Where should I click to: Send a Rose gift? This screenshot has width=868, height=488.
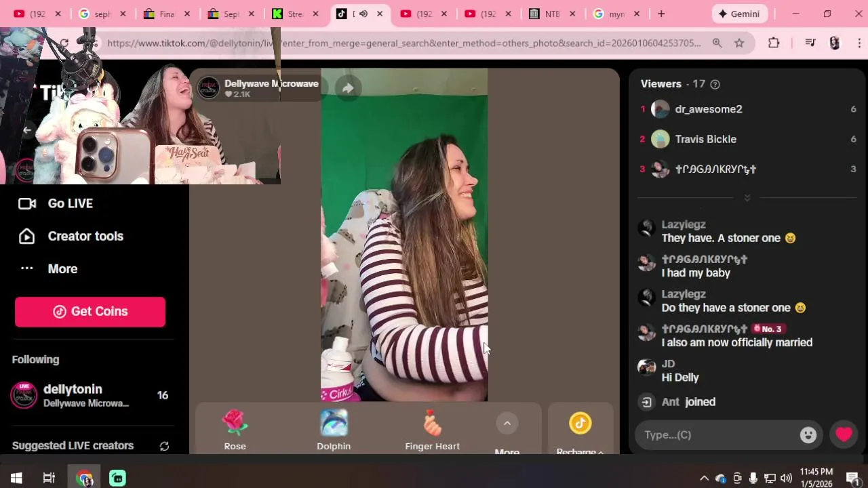click(x=235, y=430)
